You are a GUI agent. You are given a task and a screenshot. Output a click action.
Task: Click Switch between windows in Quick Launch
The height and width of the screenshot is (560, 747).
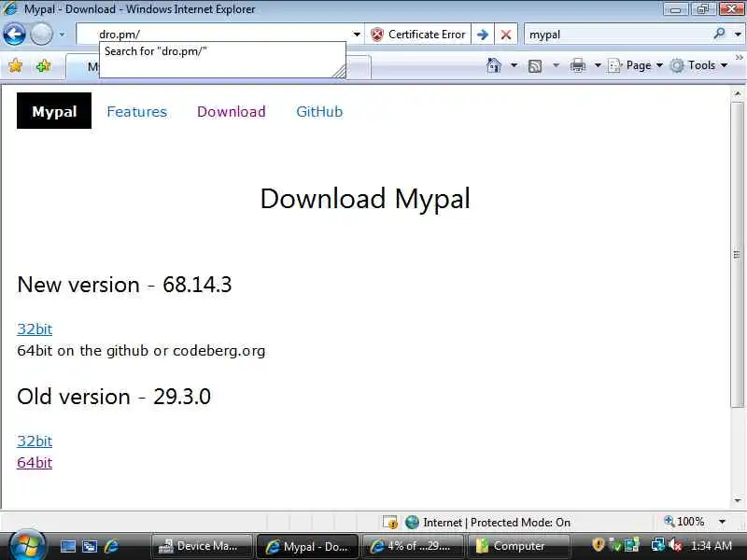(90, 546)
